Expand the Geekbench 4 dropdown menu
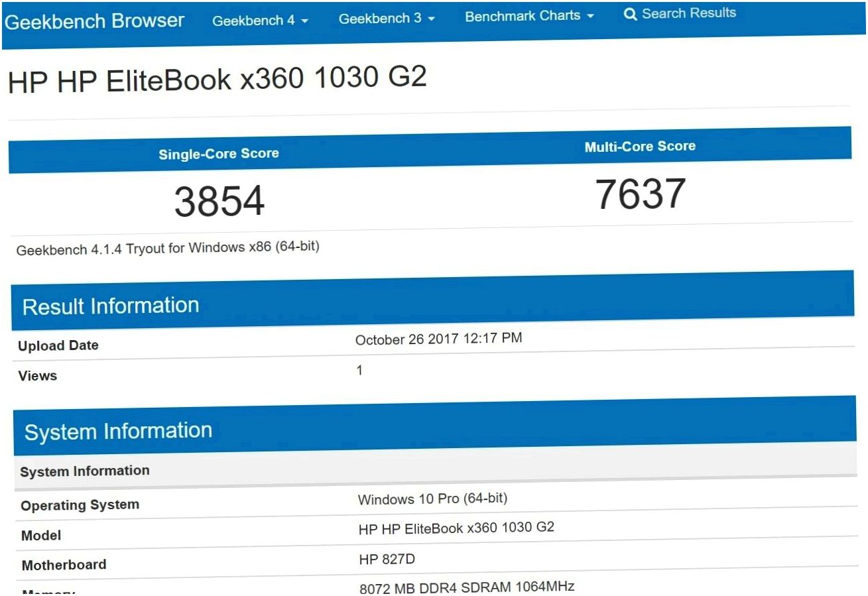This screenshot has height=596, width=868. 261,21
